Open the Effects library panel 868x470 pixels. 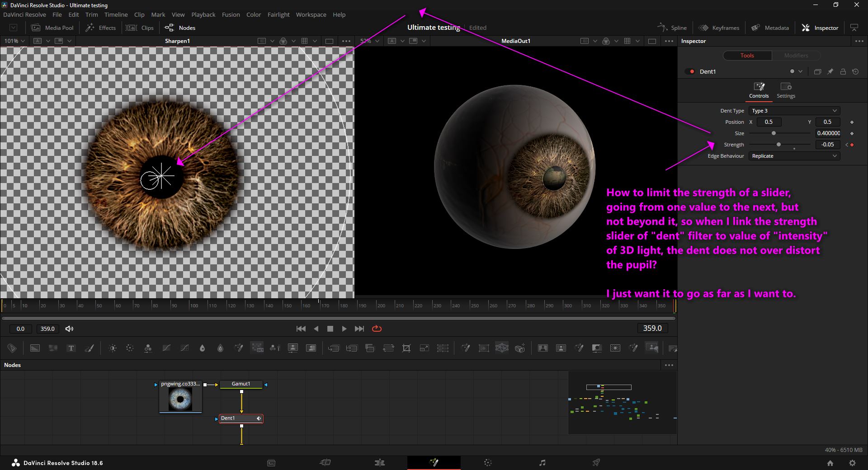[x=101, y=28]
